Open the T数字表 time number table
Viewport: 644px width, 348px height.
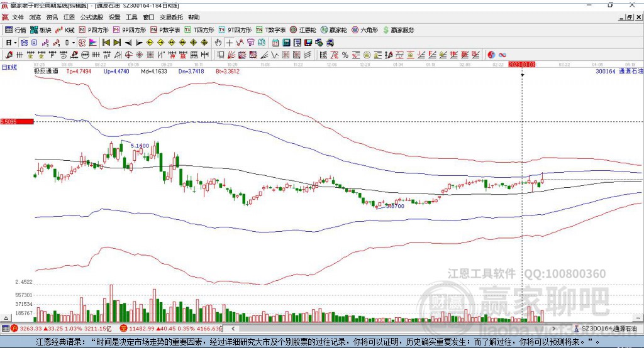270,30
